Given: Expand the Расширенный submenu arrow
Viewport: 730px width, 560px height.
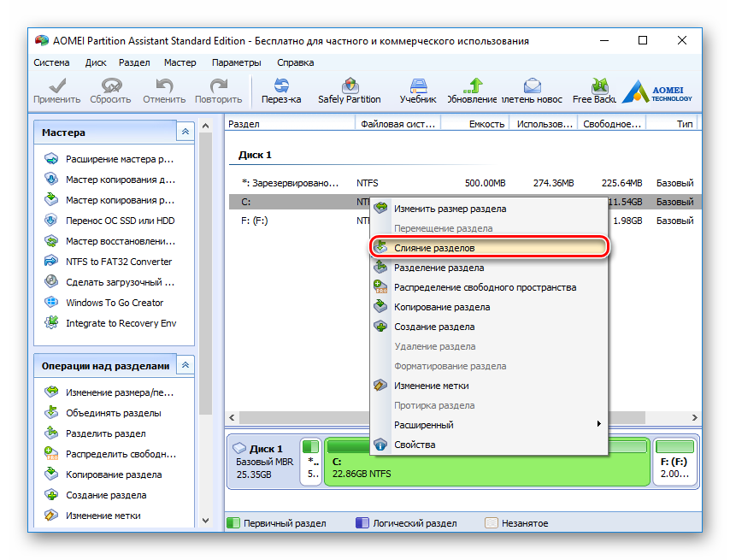Looking at the screenshot, I should click(x=598, y=424).
